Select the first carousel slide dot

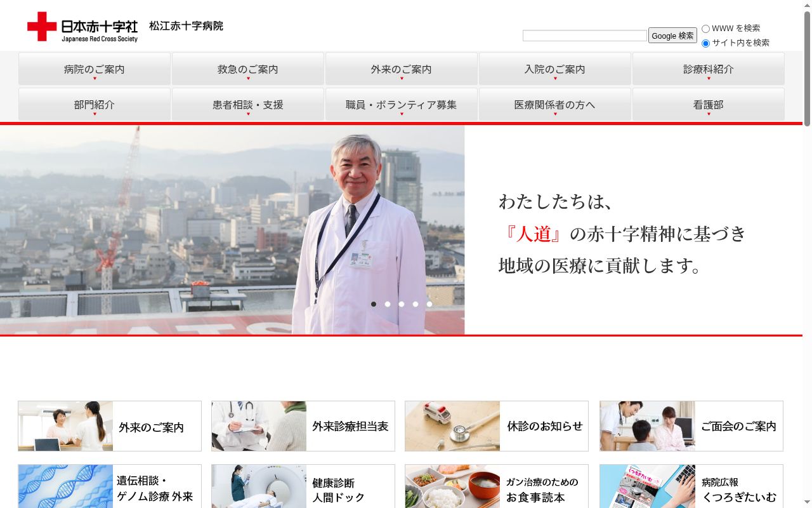(x=374, y=304)
